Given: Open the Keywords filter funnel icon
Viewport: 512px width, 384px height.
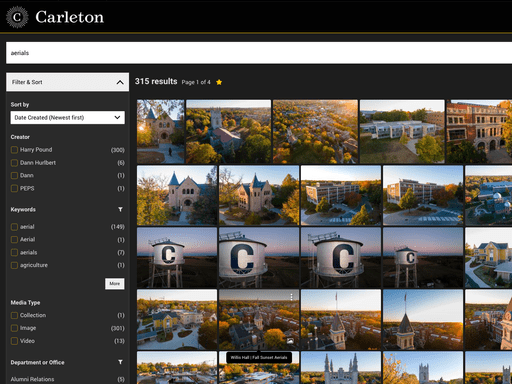Looking at the screenshot, I should click(120, 209).
